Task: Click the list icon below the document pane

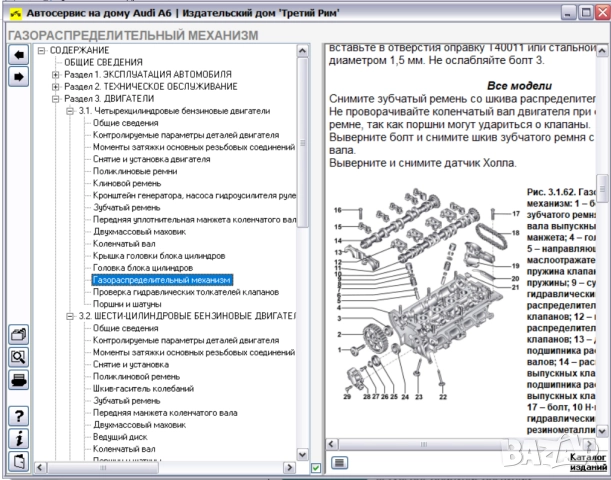Action: click(339, 462)
